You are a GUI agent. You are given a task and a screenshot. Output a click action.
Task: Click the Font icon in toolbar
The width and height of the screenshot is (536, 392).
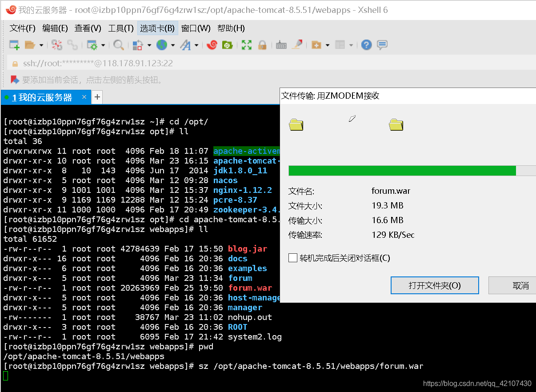185,45
